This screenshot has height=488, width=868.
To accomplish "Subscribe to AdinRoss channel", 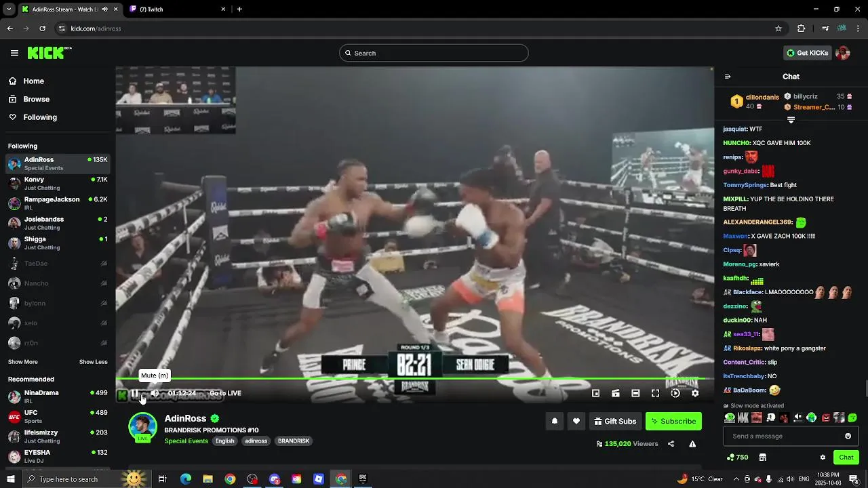I will click(x=673, y=421).
